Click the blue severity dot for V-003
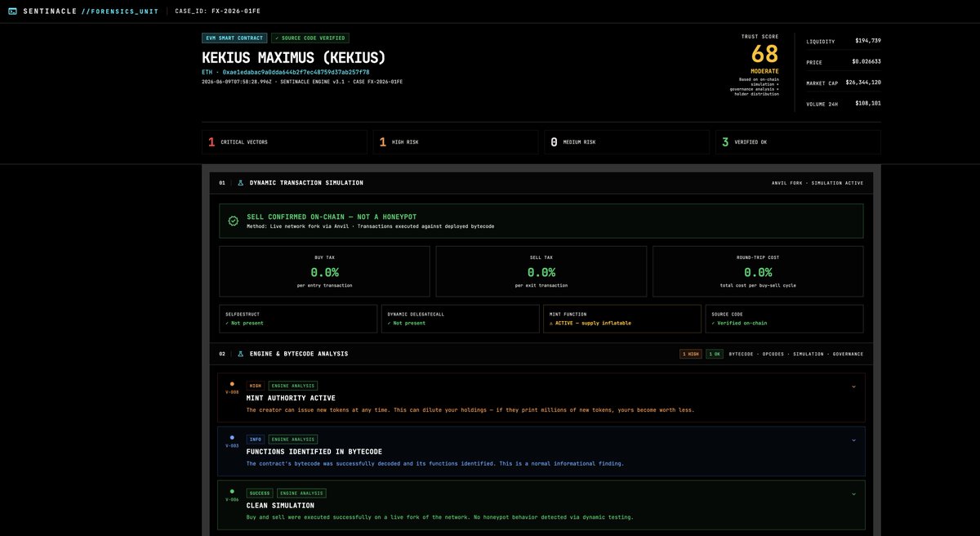This screenshot has width=980, height=536. click(x=232, y=437)
